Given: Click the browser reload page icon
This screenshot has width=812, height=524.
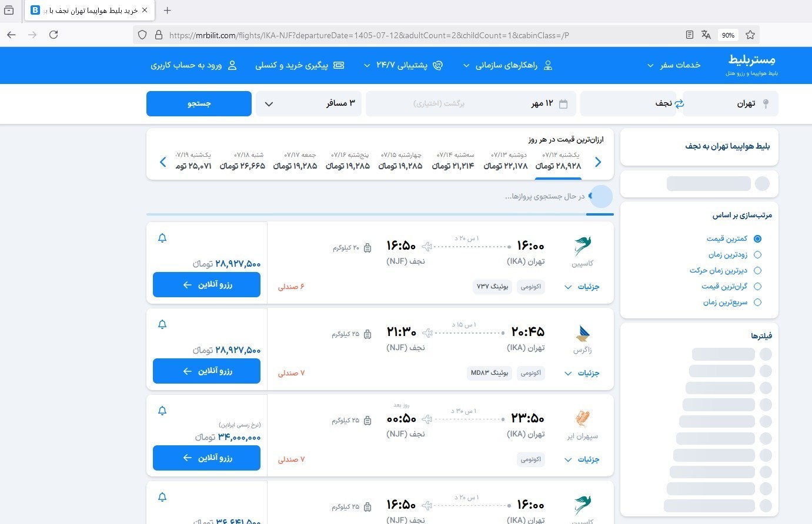Looking at the screenshot, I should pos(54,35).
